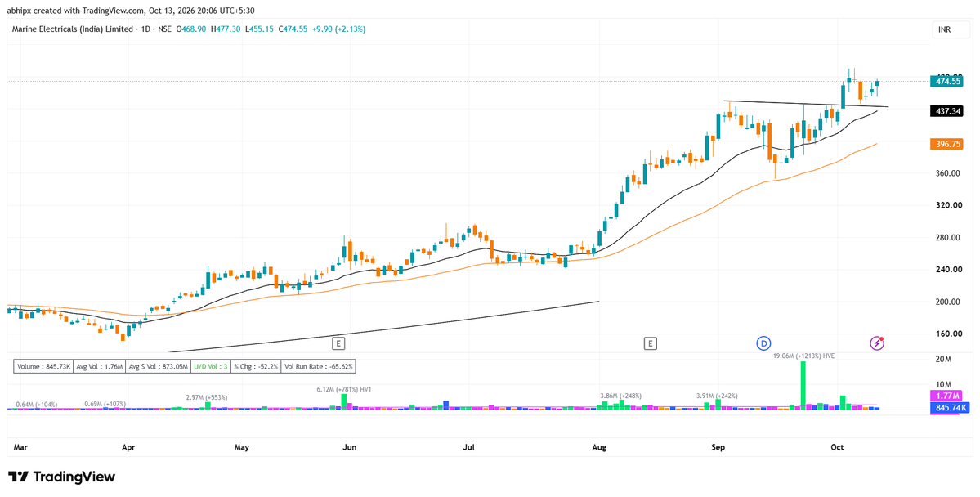
Task: Open the dividend D marker near September
Action: click(763, 343)
